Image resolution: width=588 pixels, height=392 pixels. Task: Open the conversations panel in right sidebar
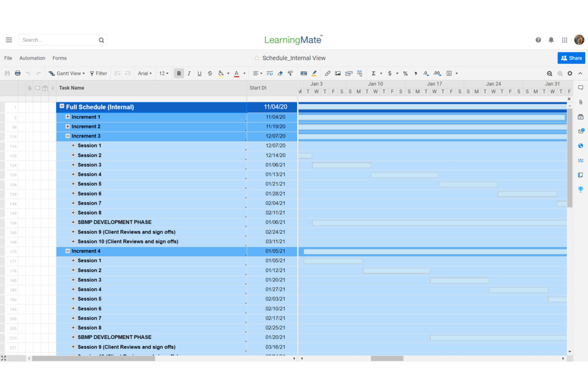580,88
